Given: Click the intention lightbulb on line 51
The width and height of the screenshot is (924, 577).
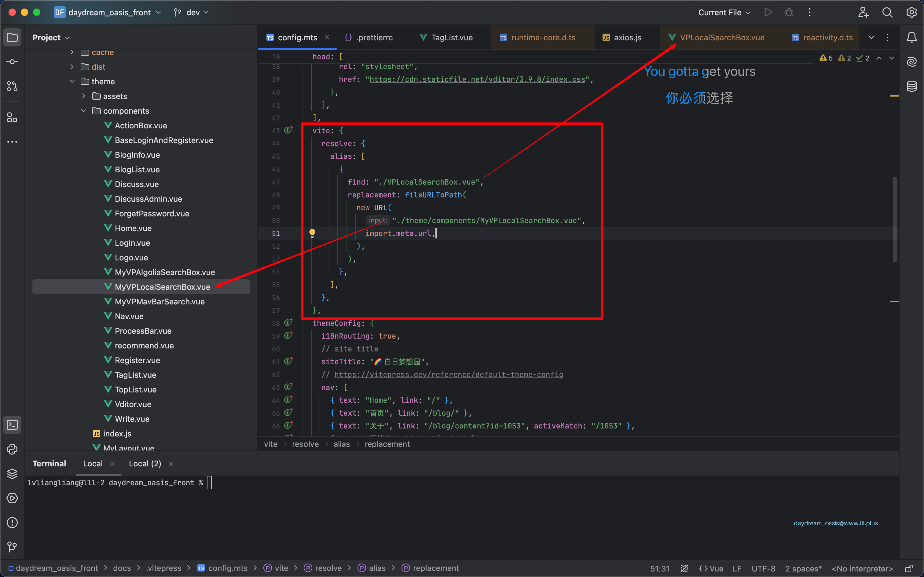Looking at the screenshot, I should 312,233.
